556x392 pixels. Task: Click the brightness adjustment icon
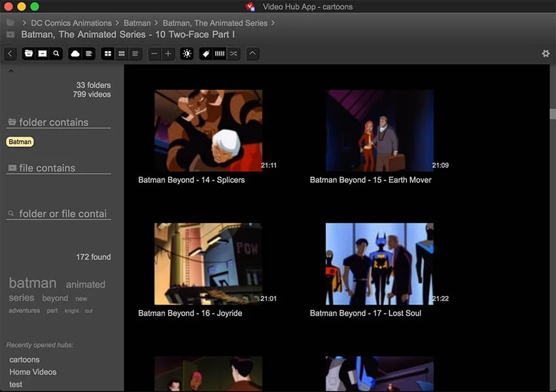tap(186, 54)
